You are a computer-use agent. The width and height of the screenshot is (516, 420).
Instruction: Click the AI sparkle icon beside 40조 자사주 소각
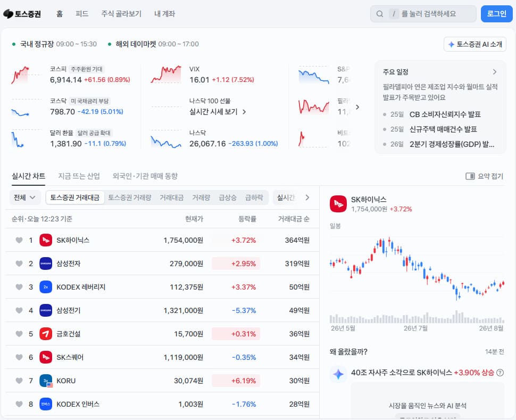tap(338, 374)
